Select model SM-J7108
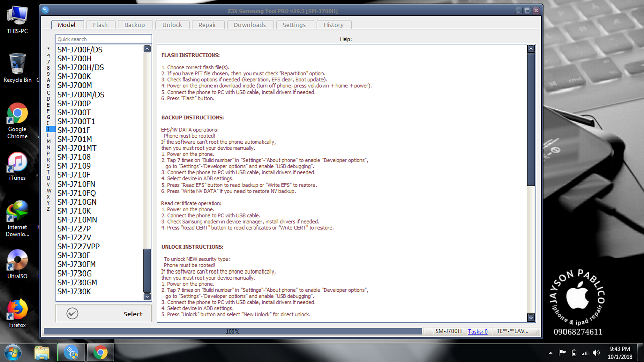Screen dimensions: 644x362 click(74, 157)
